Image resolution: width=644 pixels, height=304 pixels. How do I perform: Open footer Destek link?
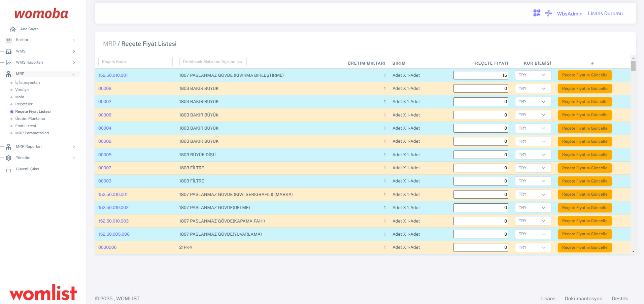620,299
